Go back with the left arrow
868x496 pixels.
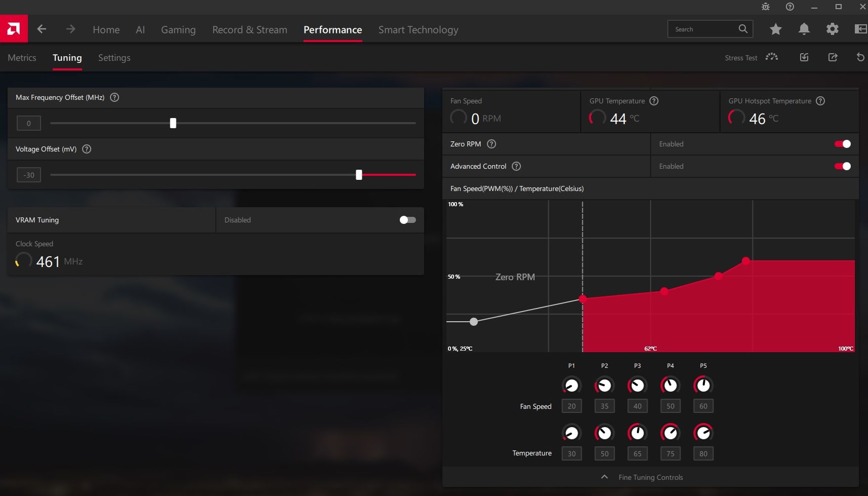tap(42, 29)
